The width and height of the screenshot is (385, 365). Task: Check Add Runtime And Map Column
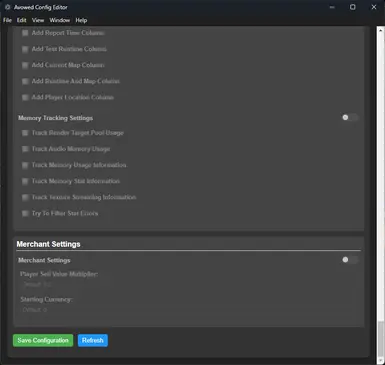coord(25,81)
